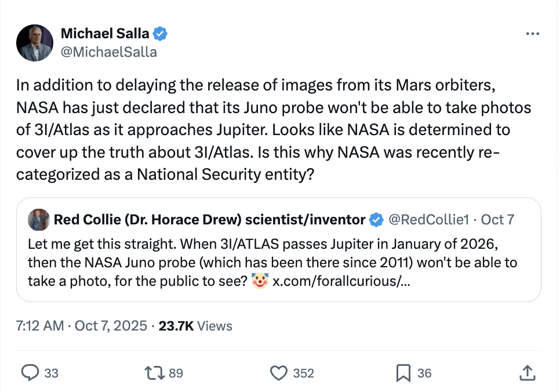This screenshot has height=392, width=560.
Task: Open the Red Collie (Dr. Horace Drew) name
Action: 209,220
